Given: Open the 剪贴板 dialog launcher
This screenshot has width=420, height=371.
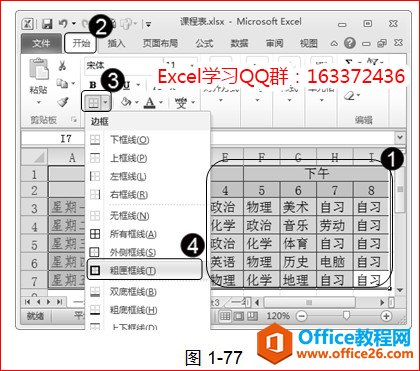Looking at the screenshot, I should pyautogui.click(x=74, y=119).
